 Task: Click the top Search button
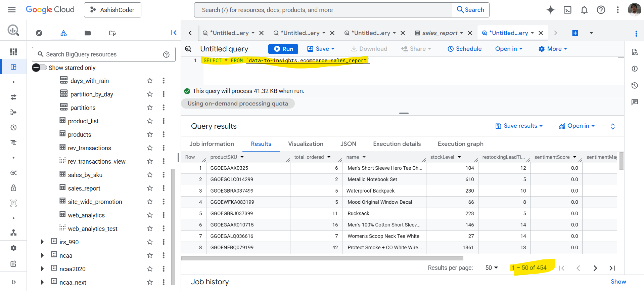click(471, 10)
